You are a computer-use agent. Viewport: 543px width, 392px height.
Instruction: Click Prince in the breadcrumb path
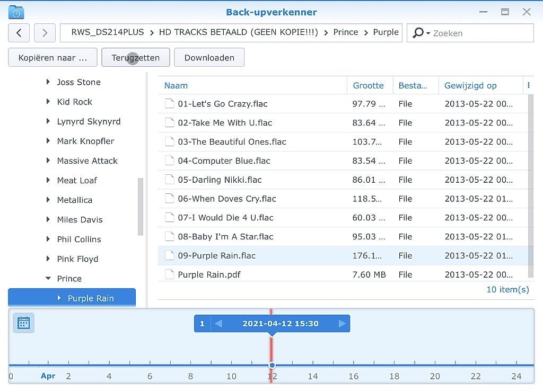[346, 32]
